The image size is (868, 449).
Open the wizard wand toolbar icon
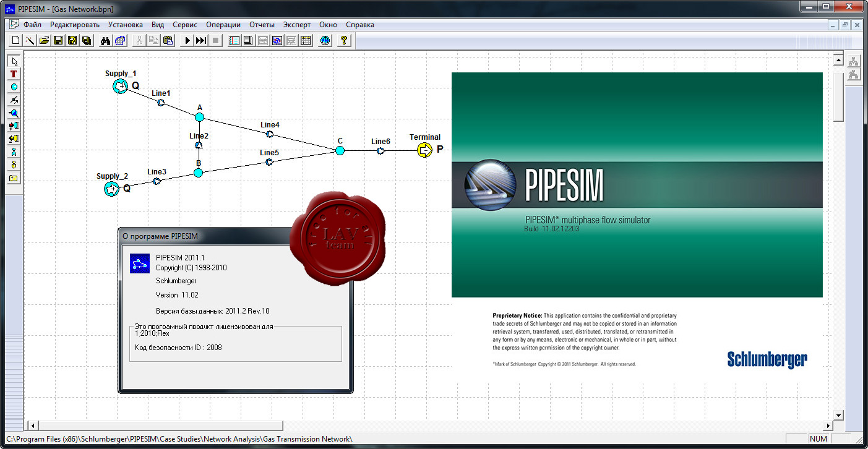coord(30,40)
